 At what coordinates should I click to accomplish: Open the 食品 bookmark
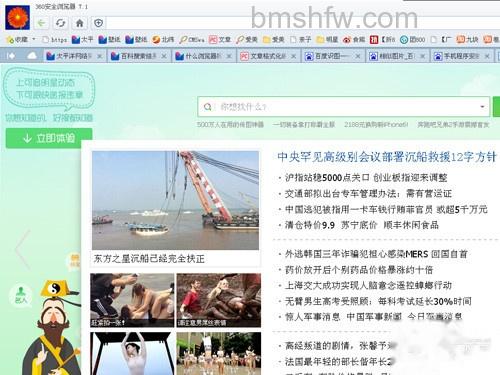[354, 40]
